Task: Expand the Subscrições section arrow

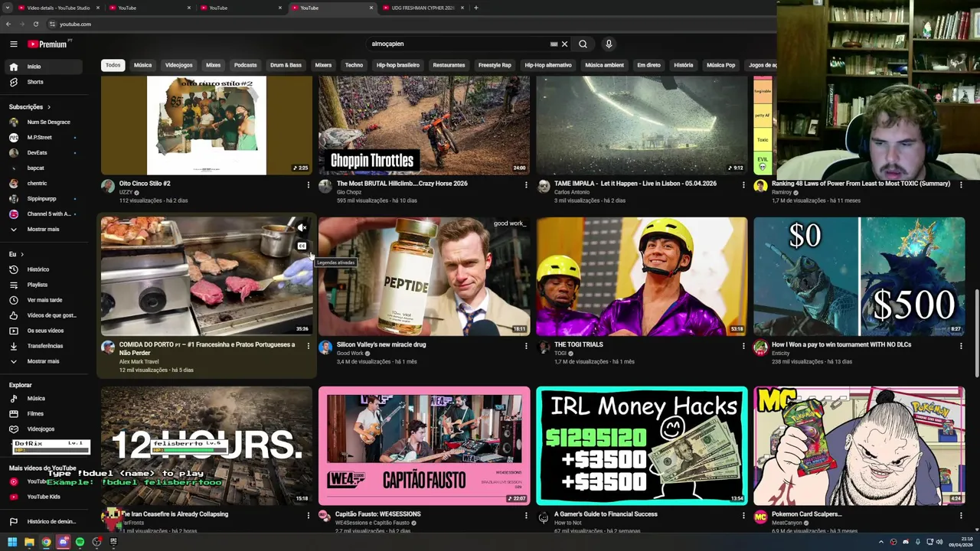Action: coord(49,107)
